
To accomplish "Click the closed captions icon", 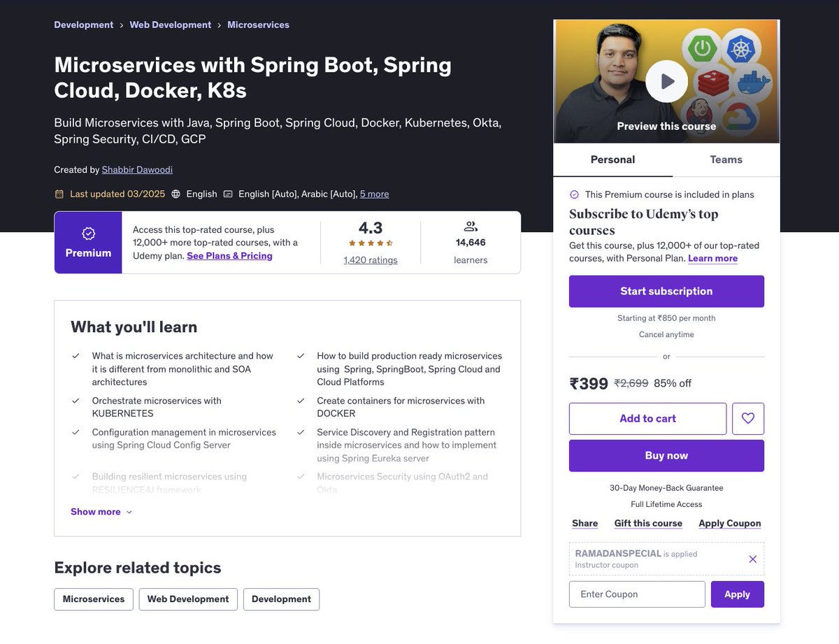I will [x=228, y=194].
